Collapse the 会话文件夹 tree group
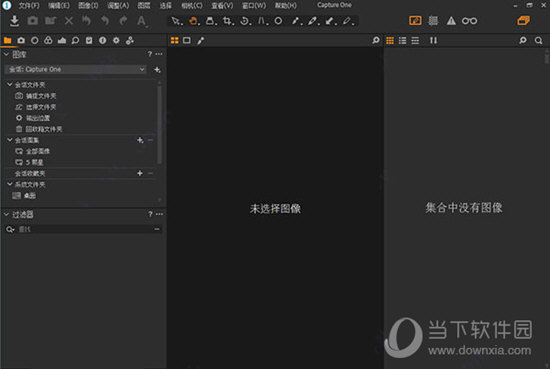This screenshot has width=550, height=369. coord(10,85)
